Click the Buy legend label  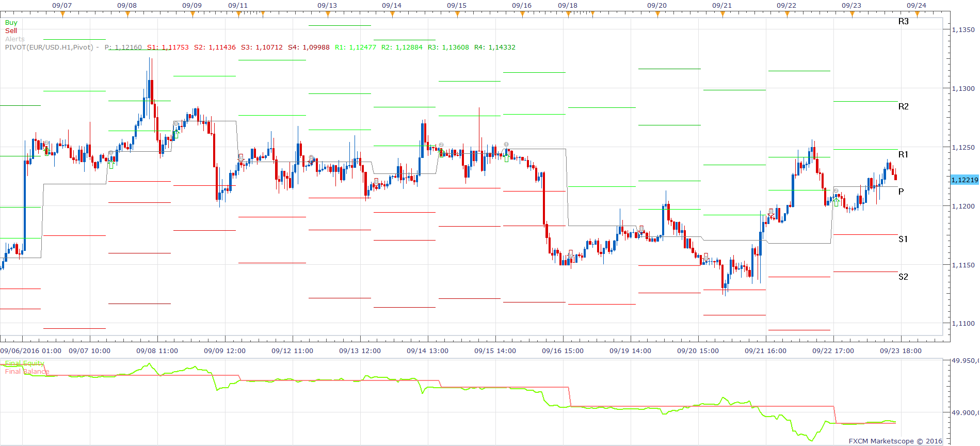(x=11, y=23)
